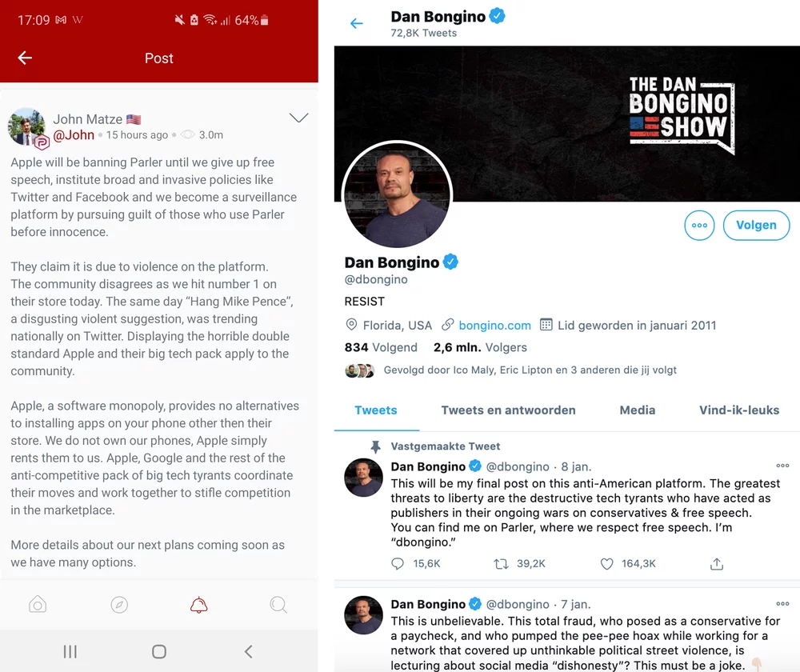Share the pinned tweet via share icon
Screen dimensions: 800x672
717,564
